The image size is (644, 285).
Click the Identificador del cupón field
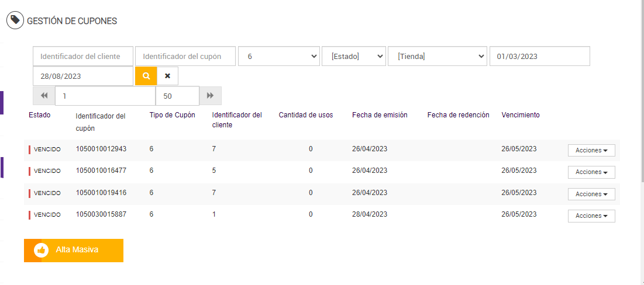click(x=185, y=56)
